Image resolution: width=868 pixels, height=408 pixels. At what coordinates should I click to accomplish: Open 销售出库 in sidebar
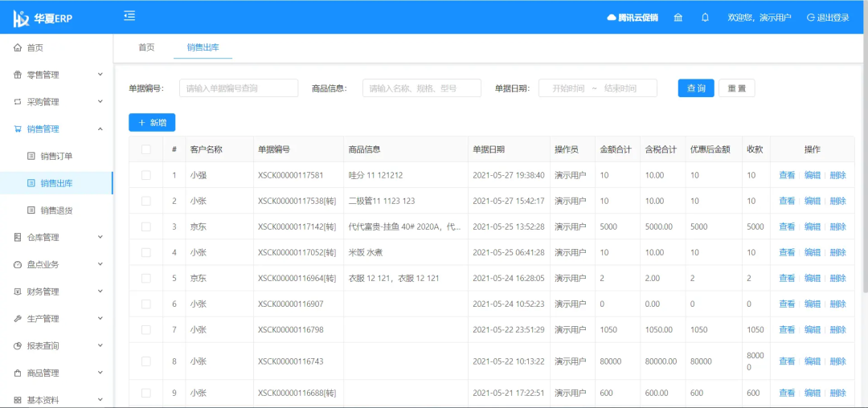click(56, 183)
